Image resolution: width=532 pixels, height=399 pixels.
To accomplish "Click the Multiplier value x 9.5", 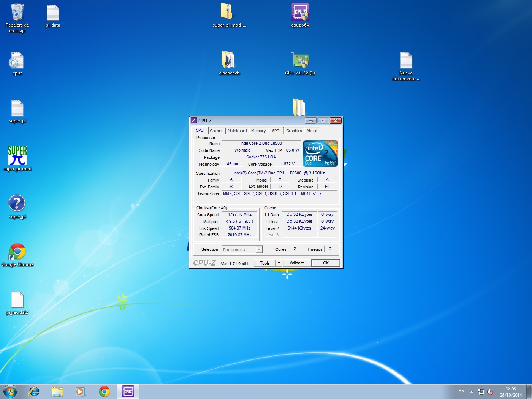I will tap(240, 222).
